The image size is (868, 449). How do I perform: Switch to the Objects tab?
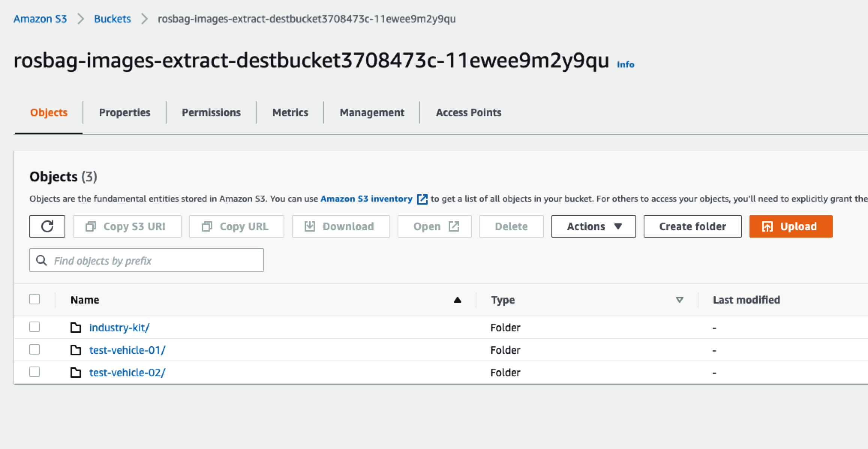[49, 112]
